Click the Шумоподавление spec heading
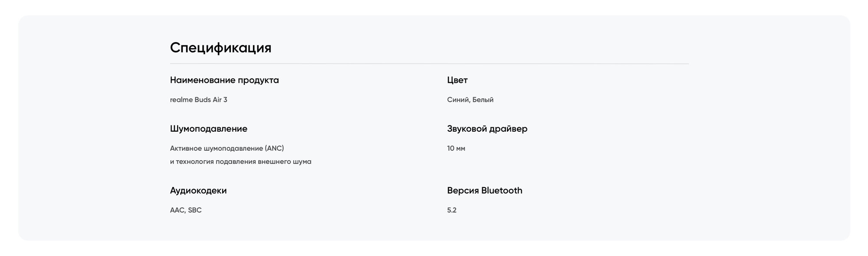 208,129
